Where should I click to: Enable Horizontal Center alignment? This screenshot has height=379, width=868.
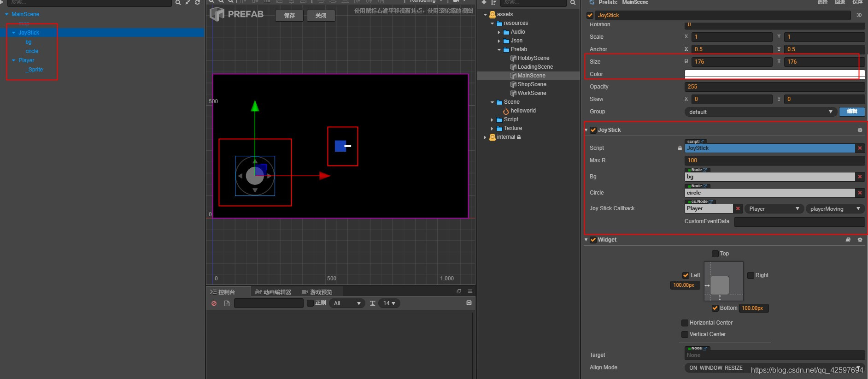pyautogui.click(x=685, y=323)
